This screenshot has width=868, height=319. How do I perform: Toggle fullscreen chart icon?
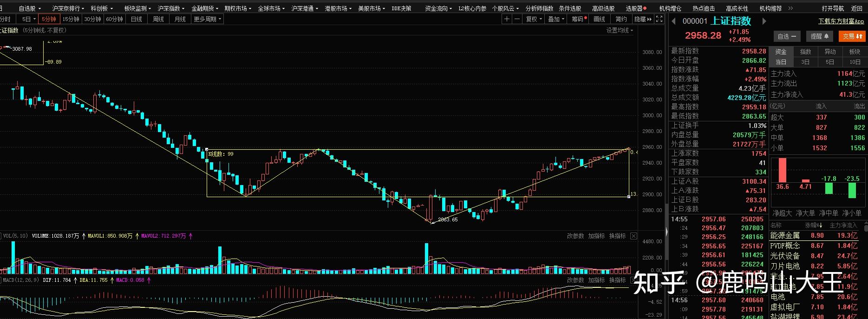[659, 19]
